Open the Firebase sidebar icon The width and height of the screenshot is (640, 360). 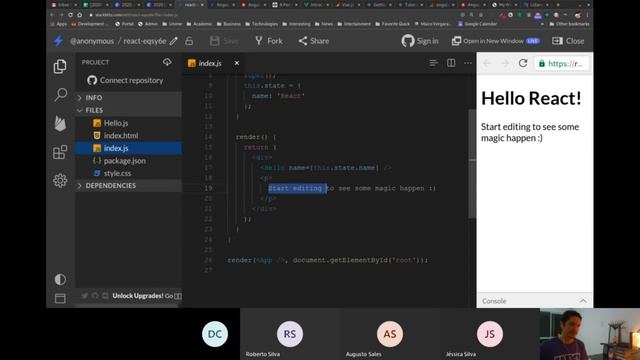tap(60, 123)
